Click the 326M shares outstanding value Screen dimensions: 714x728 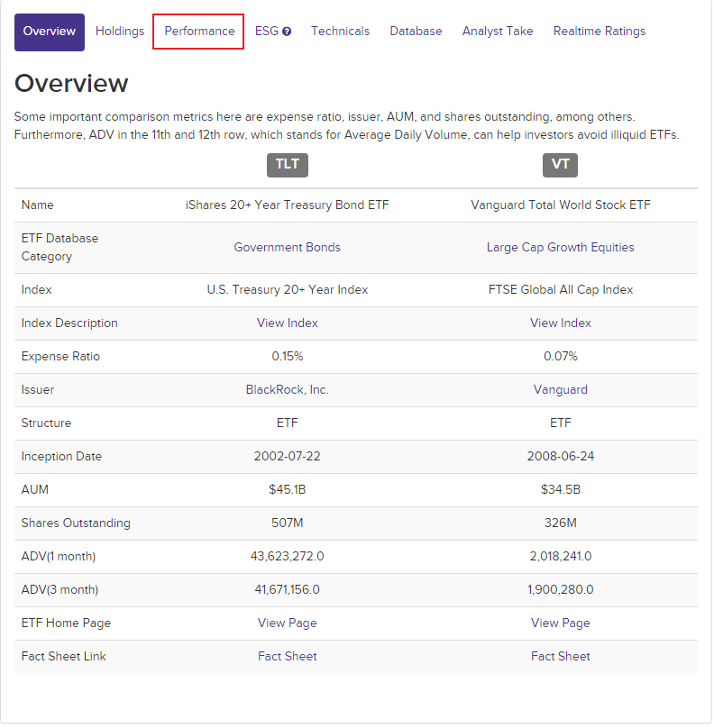point(561,523)
